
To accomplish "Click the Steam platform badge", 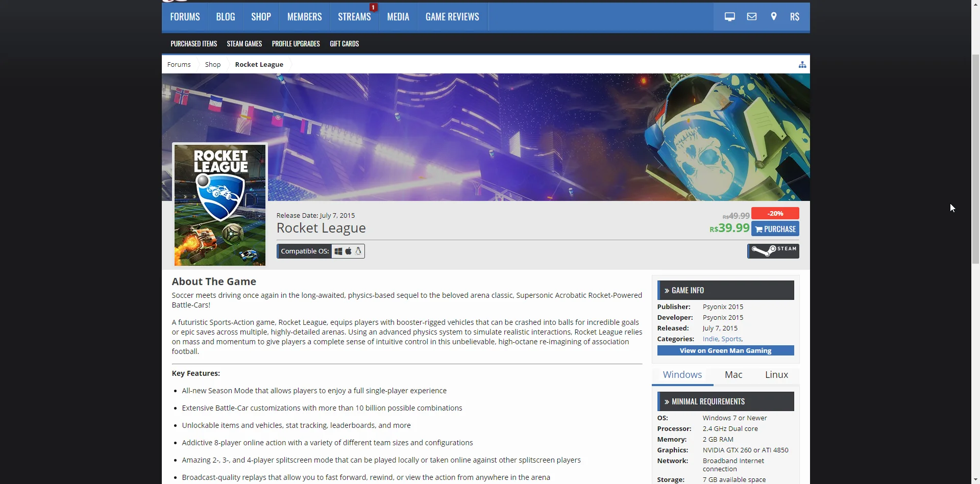I will [x=773, y=251].
